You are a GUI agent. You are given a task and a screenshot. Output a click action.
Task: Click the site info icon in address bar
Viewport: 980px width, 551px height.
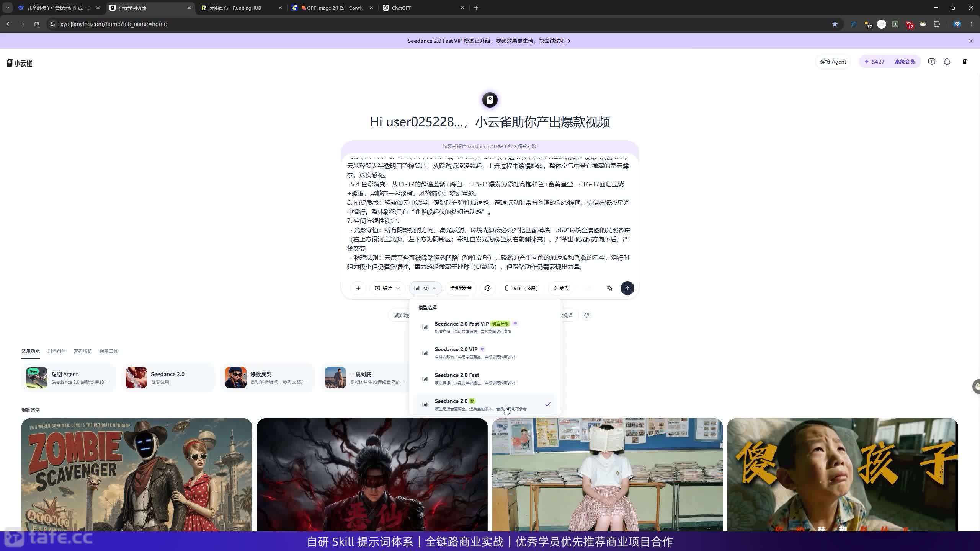point(53,24)
